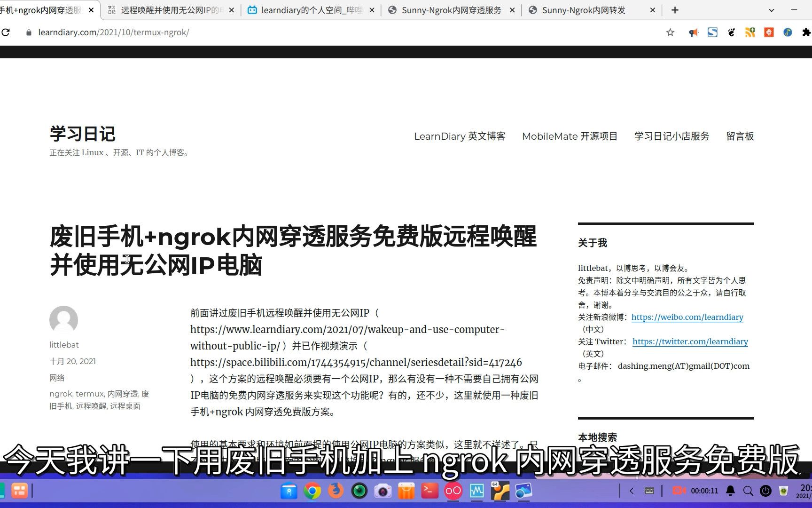Switch to the learndiary personal space tab

[311, 10]
